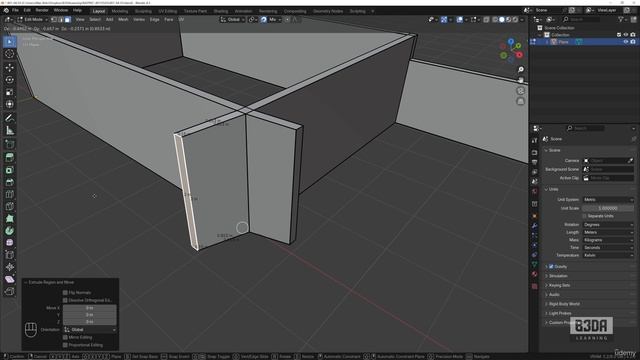
Task: Open the Tool properties tab icon
Action: [x=535, y=141]
